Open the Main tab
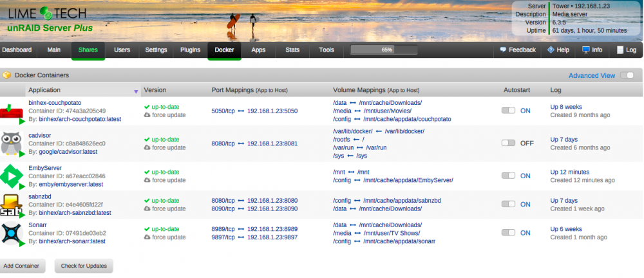 click(54, 50)
